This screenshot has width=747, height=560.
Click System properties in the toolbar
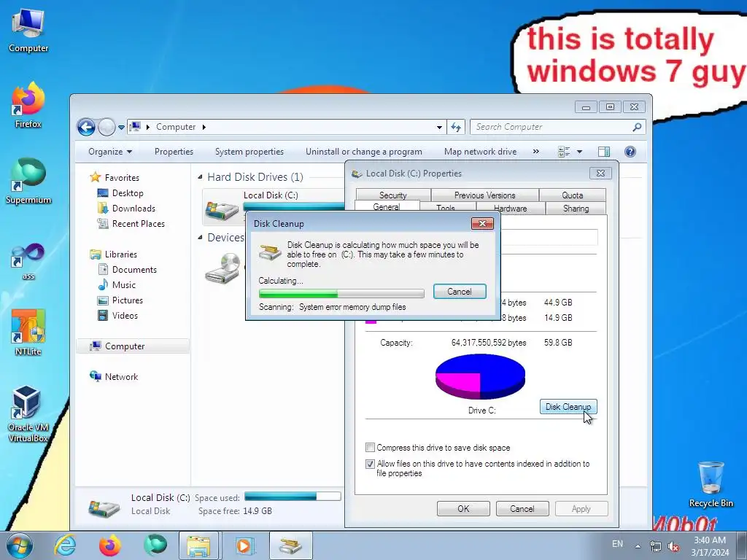click(249, 152)
